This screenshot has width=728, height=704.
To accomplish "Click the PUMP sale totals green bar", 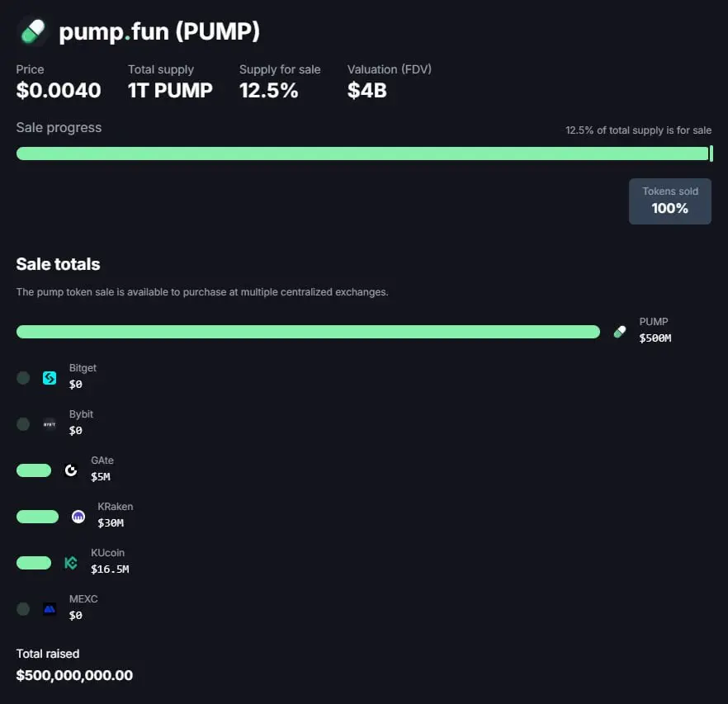I will [308, 332].
